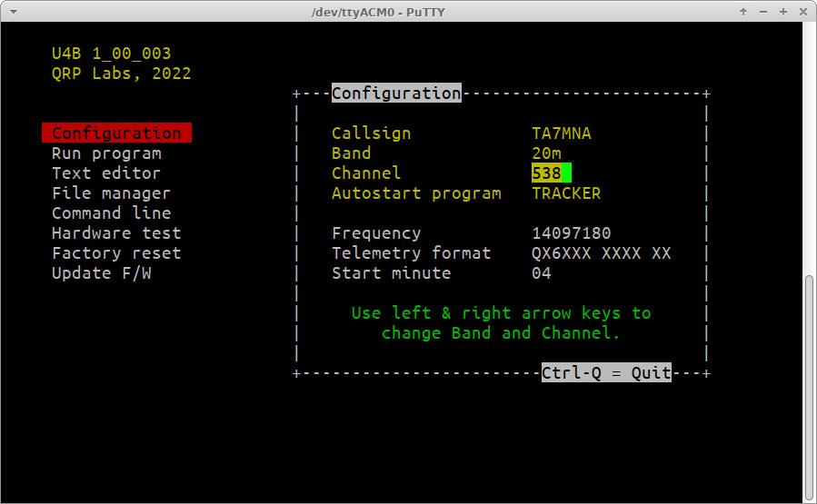Maximize the PuTTY window
Image resolution: width=817 pixels, height=504 pixels.
coord(782,12)
